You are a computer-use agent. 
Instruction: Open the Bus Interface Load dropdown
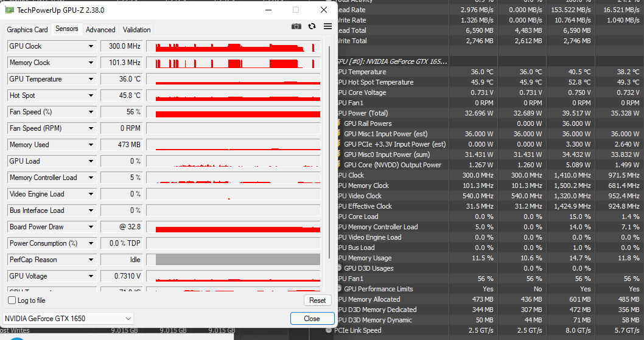point(91,210)
